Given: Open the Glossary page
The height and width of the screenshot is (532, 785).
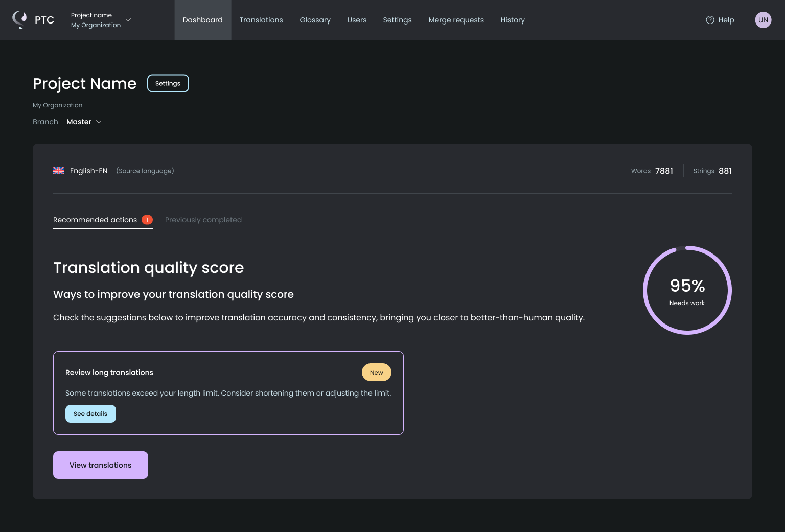Looking at the screenshot, I should point(315,20).
